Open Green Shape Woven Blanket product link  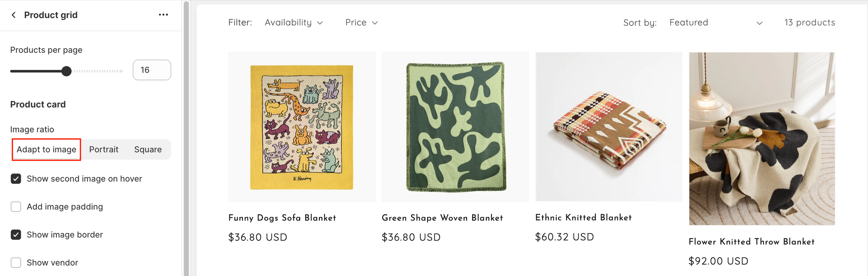(x=442, y=218)
